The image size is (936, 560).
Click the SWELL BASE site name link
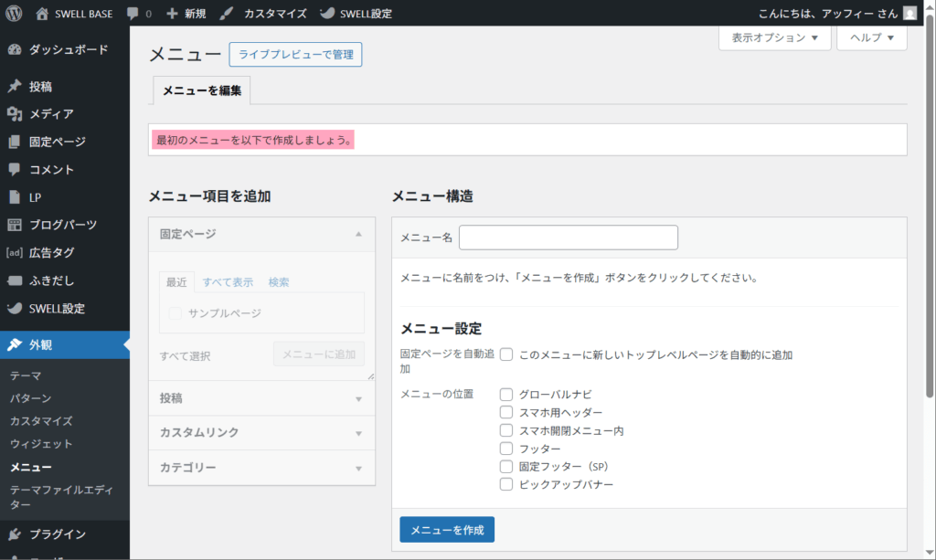coord(83,14)
